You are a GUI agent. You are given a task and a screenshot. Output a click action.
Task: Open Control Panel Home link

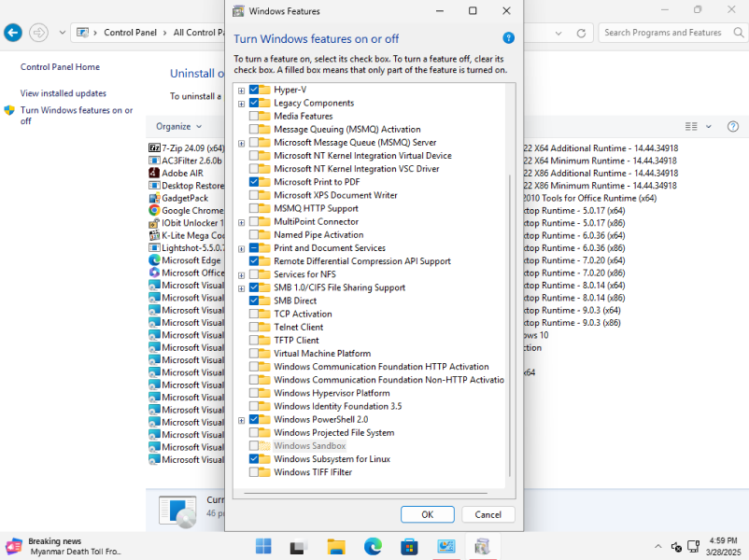pyautogui.click(x=60, y=67)
